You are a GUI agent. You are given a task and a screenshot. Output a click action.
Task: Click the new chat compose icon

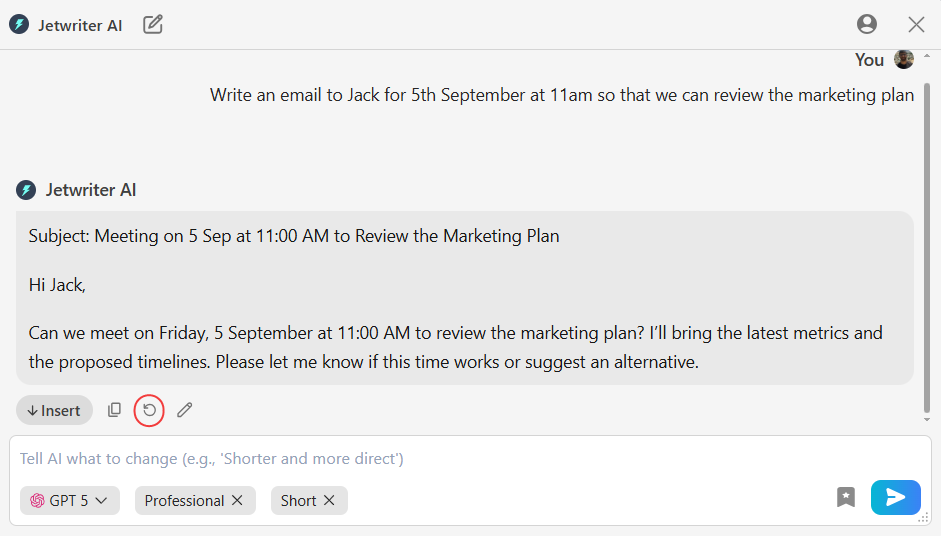[x=153, y=25]
